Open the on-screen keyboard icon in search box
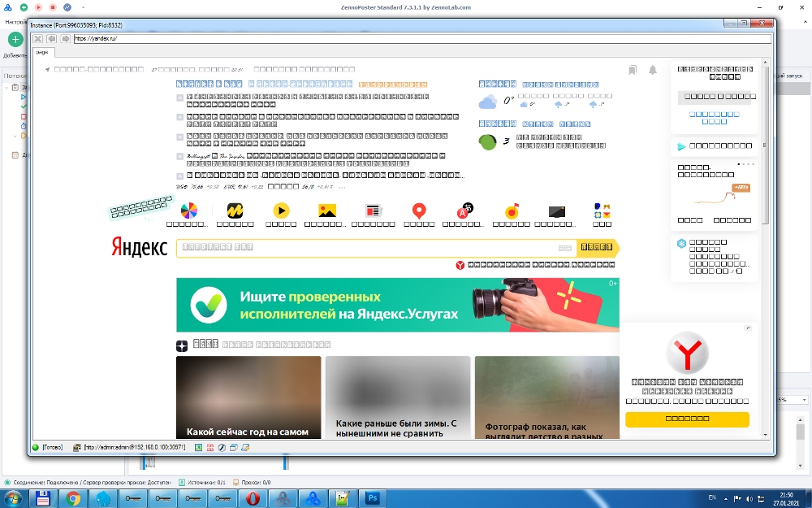Image resolution: width=812 pixels, height=508 pixels. click(565, 248)
